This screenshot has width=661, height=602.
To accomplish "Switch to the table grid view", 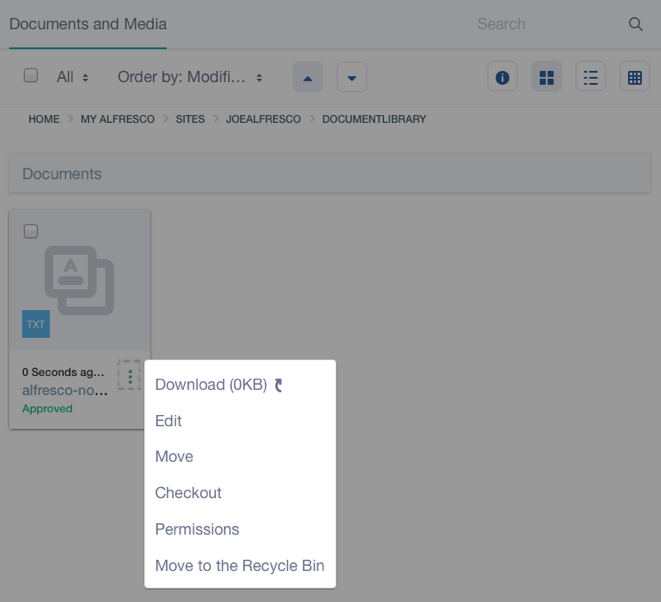I will tap(635, 77).
